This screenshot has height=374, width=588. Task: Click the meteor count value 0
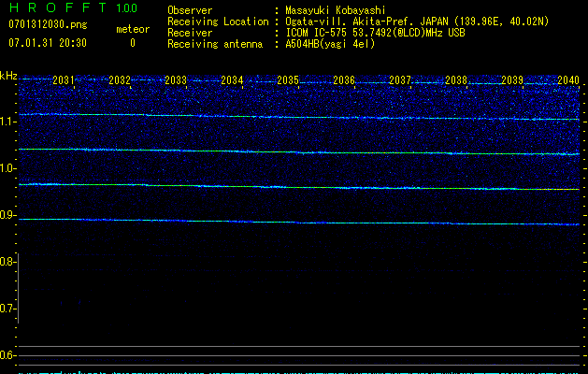[x=132, y=43]
